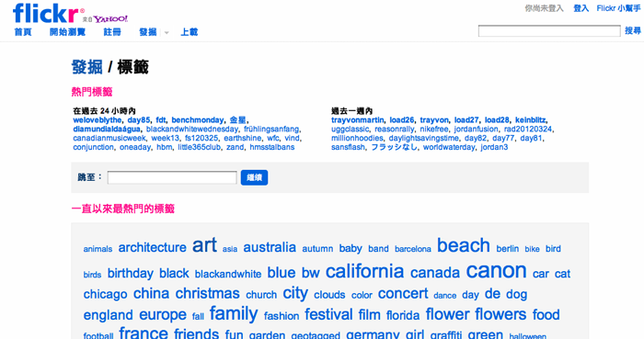The image size is (644, 339).
Task: Open the hmsstalbans tag
Action: point(272,147)
